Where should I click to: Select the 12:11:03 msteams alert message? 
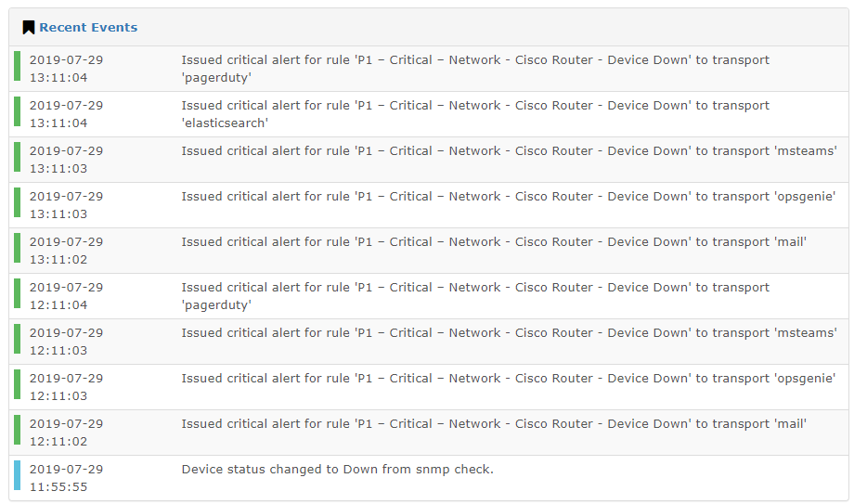tap(510, 332)
